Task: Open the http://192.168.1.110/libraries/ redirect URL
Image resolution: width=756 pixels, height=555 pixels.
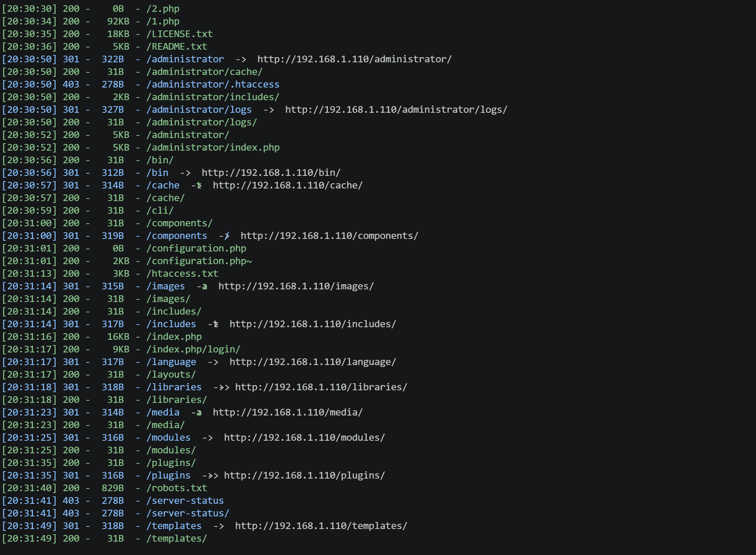Action: tap(321, 387)
